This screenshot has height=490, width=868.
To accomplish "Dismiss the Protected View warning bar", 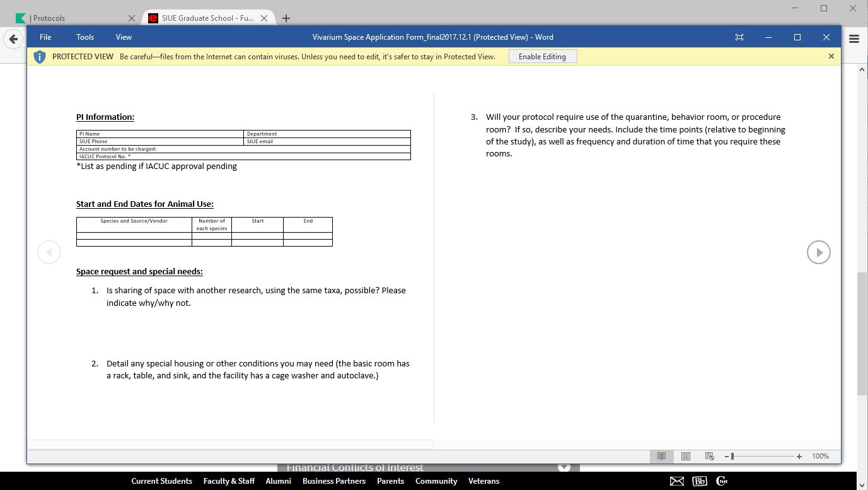I will (x=831, y=56).
